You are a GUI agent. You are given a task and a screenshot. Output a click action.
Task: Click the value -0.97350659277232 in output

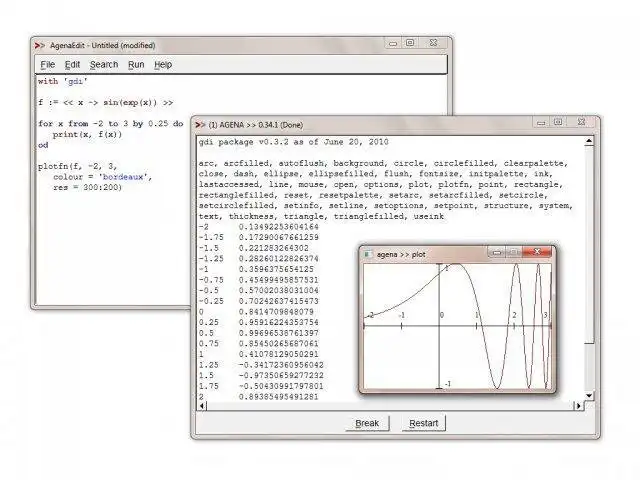[x=281, y=376]
